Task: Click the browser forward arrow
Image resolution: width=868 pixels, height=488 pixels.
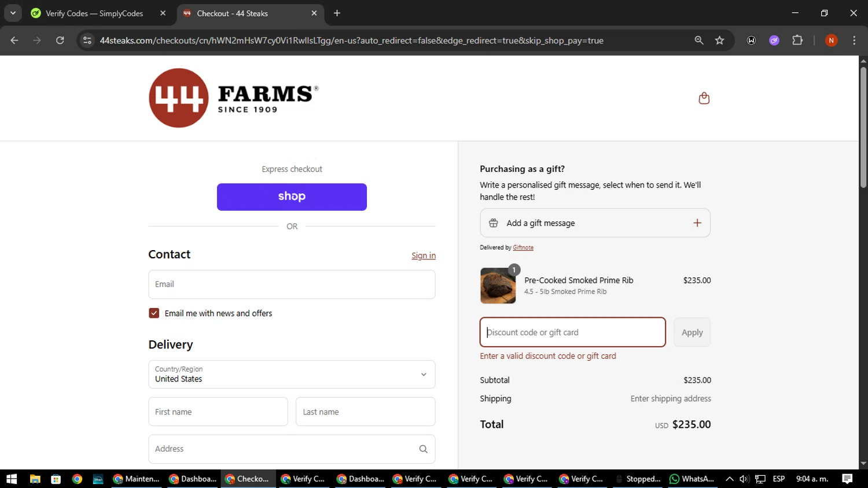Action: tap(37, 41)
